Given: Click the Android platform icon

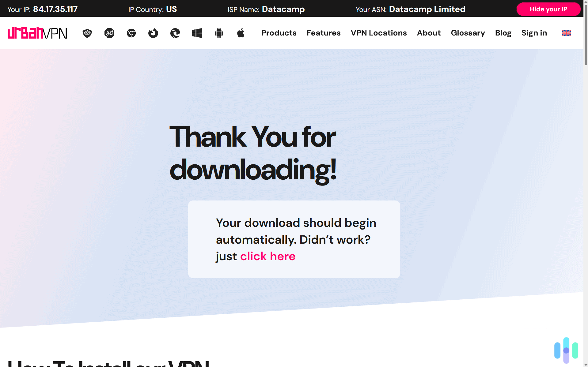Looking at the screenshot, I should pyautogui.click(x=219, y=33).
